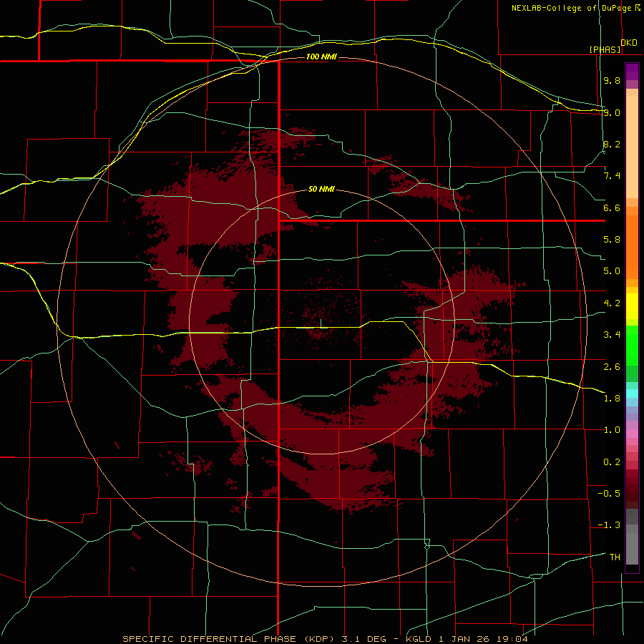Select the -0.5 value on the scale
644x644 pixels.
pyautogui.click(x=609, y=494)
